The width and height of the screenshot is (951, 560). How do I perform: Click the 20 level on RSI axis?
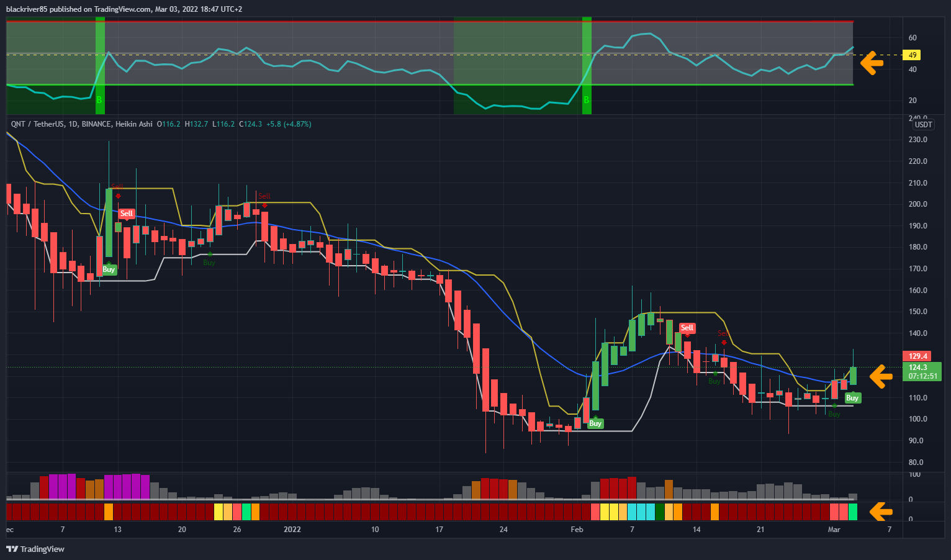click(x=913, y=101)
